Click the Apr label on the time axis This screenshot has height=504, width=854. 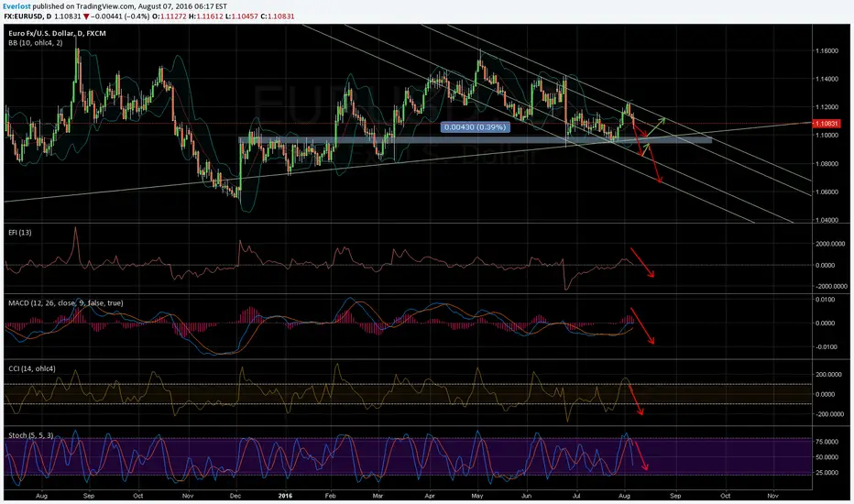[430, 496]
